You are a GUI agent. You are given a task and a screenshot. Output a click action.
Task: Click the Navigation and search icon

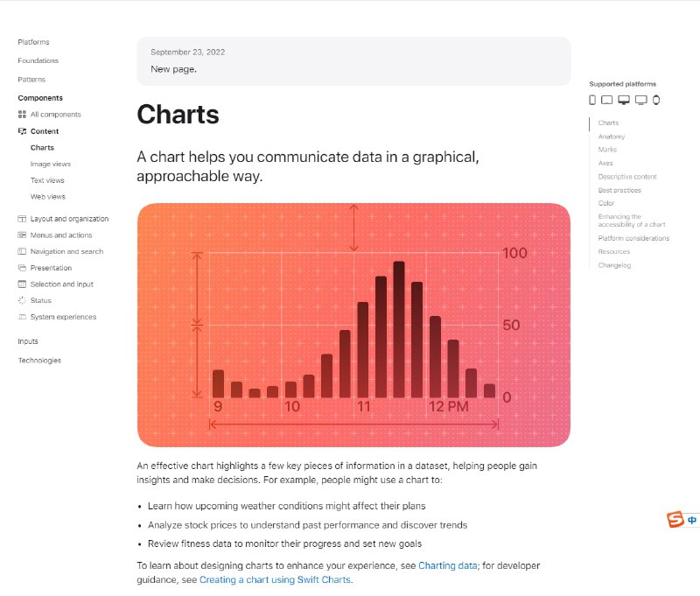(22, 252)
